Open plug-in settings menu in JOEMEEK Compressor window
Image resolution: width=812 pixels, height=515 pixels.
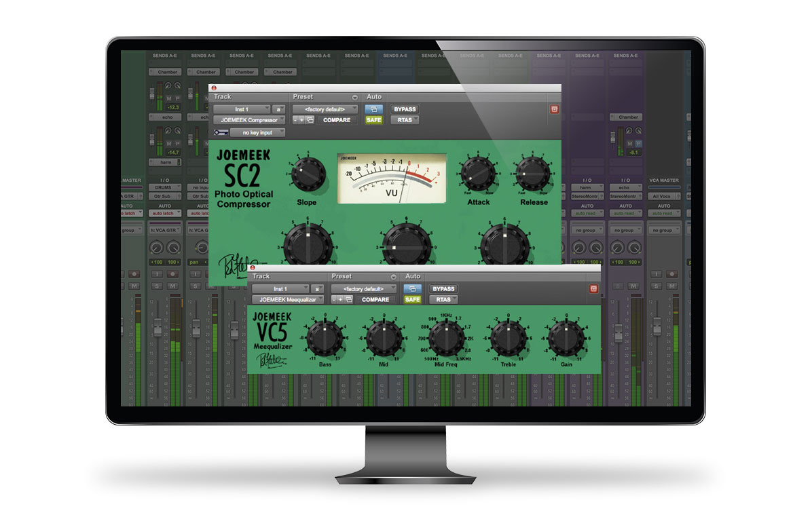tap(310, 120)
